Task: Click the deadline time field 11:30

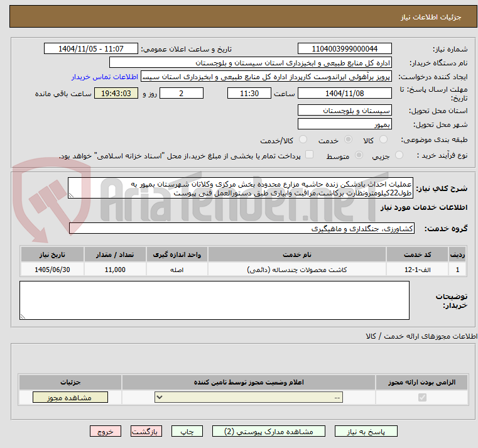Action: coord(249,94)
